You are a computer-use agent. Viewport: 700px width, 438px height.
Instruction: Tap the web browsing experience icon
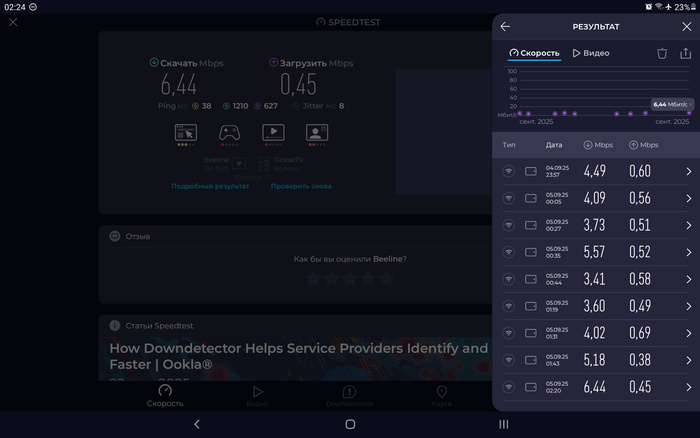click(x=186, y=132)
